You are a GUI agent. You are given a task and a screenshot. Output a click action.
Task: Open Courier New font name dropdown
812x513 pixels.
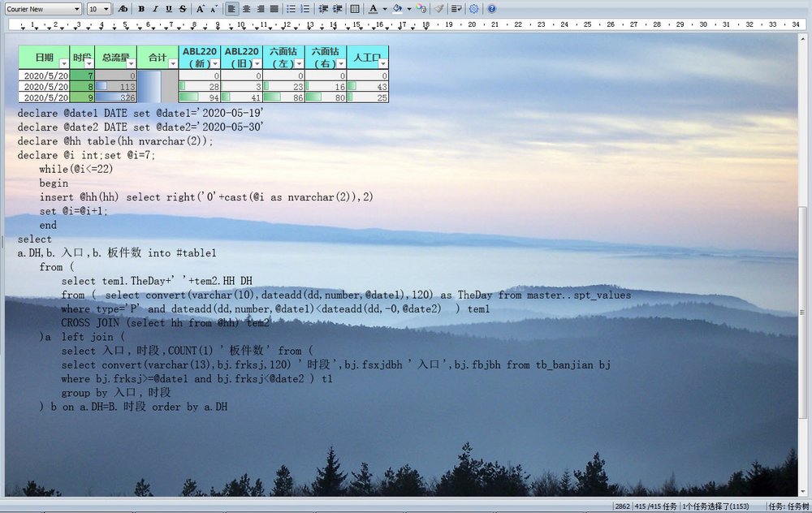[77, 9]
